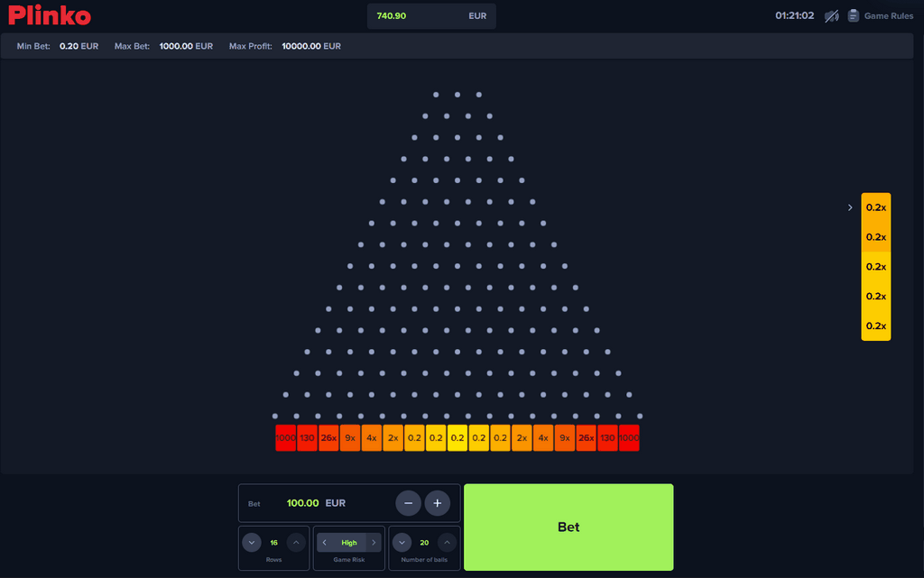Select previous Game Risk with left chevron
Screen dimensions: 924x578
tap(325, 542)
